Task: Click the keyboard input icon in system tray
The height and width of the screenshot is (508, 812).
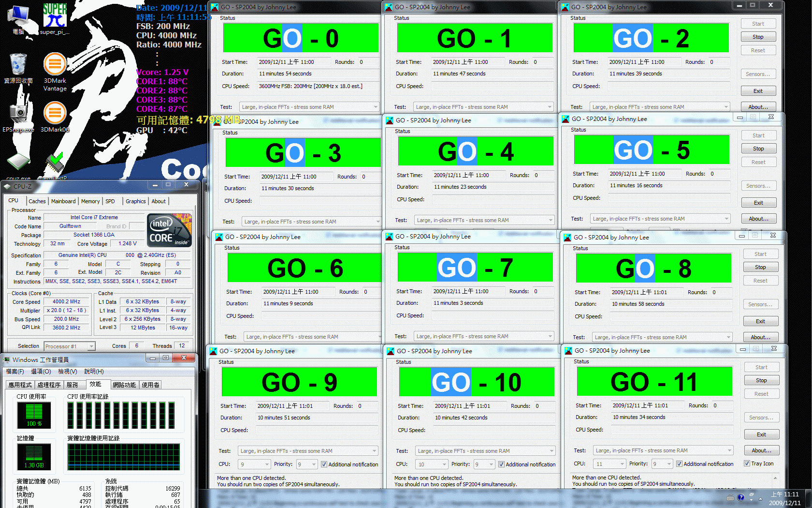Action: (730, 498)
